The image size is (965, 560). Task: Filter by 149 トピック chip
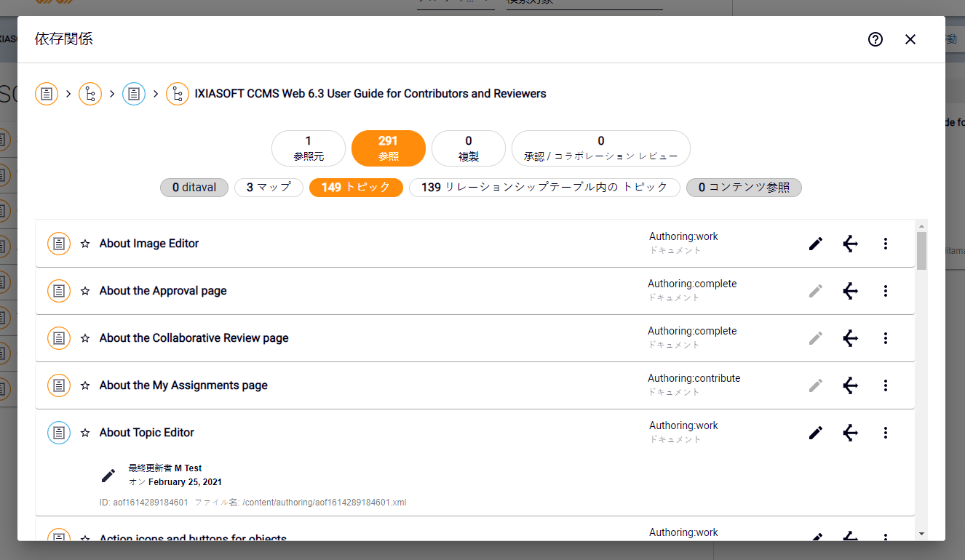[x=356, y=188]
